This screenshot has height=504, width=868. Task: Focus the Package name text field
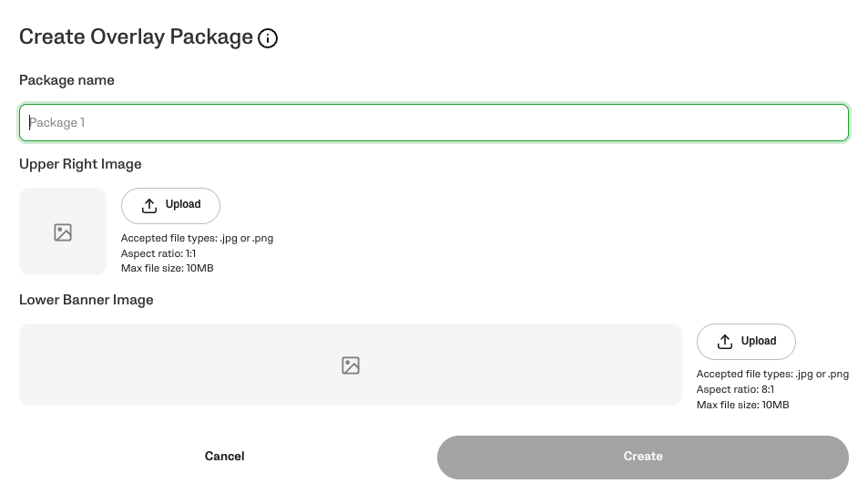tap(434, 123)
